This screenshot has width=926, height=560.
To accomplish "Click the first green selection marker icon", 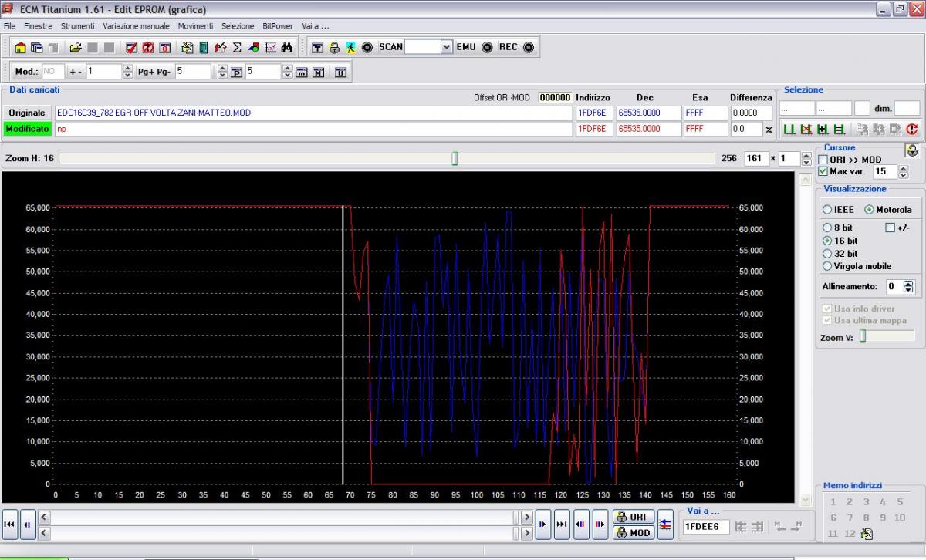I will 789,130.
